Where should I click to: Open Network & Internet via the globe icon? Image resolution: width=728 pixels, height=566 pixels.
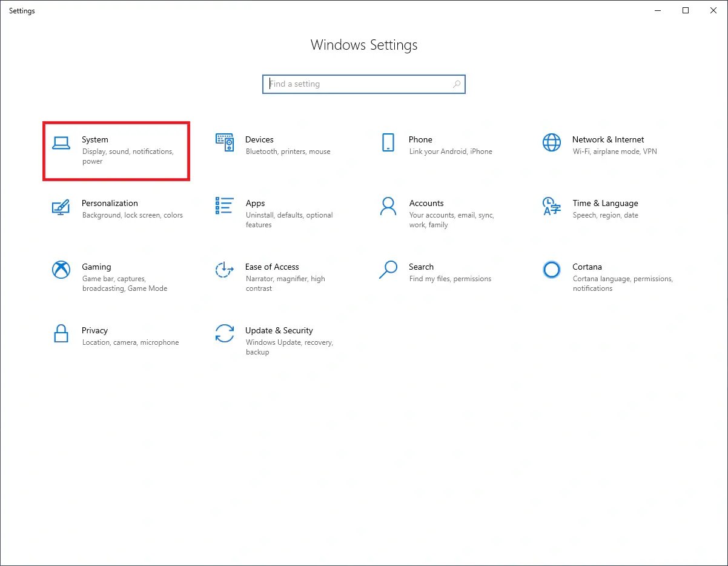(551, 142)
